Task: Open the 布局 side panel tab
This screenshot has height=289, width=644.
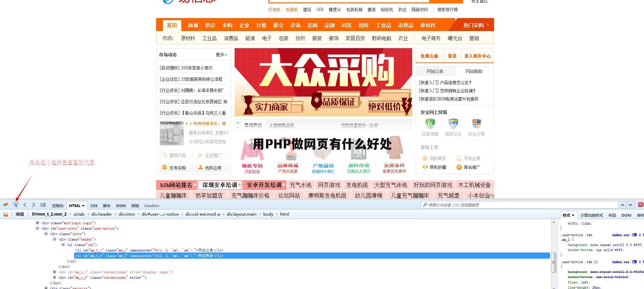Action: [612, 215]
